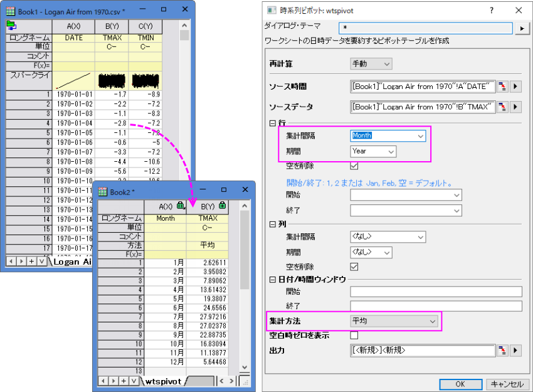Open 期間 dropdown showing Year

(373, 151)
